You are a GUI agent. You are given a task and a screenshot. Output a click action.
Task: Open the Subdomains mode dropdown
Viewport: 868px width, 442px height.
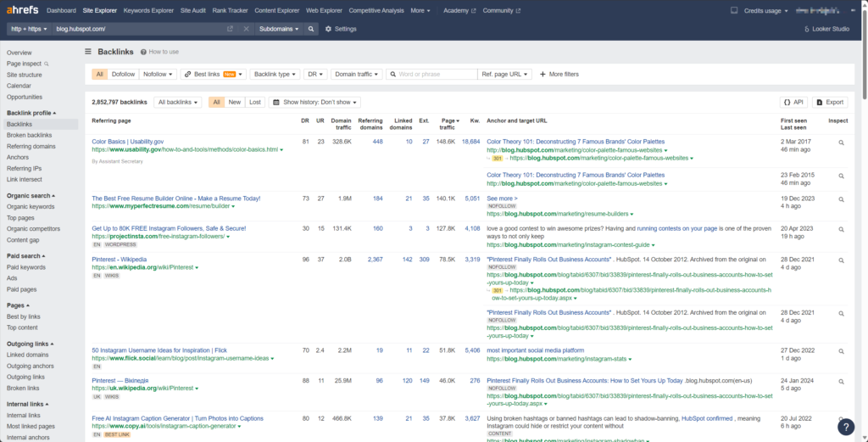pos(279,29)
